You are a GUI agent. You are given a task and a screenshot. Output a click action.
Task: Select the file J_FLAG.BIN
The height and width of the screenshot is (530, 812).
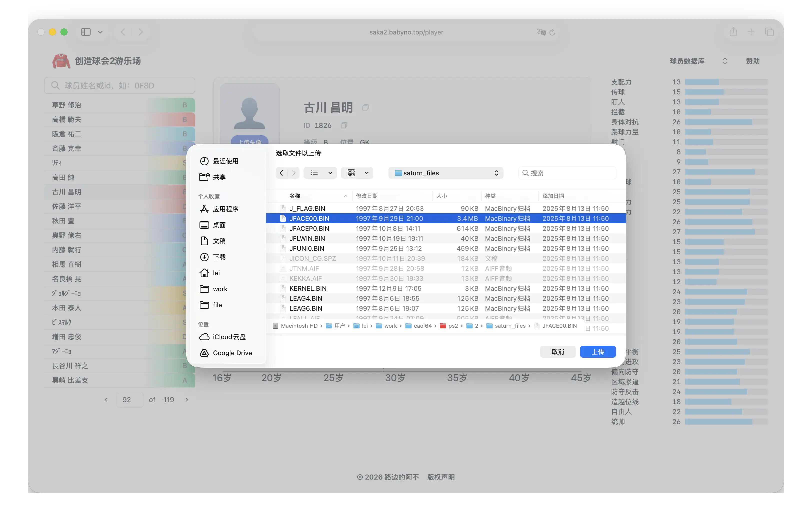[x=445, y=209]
